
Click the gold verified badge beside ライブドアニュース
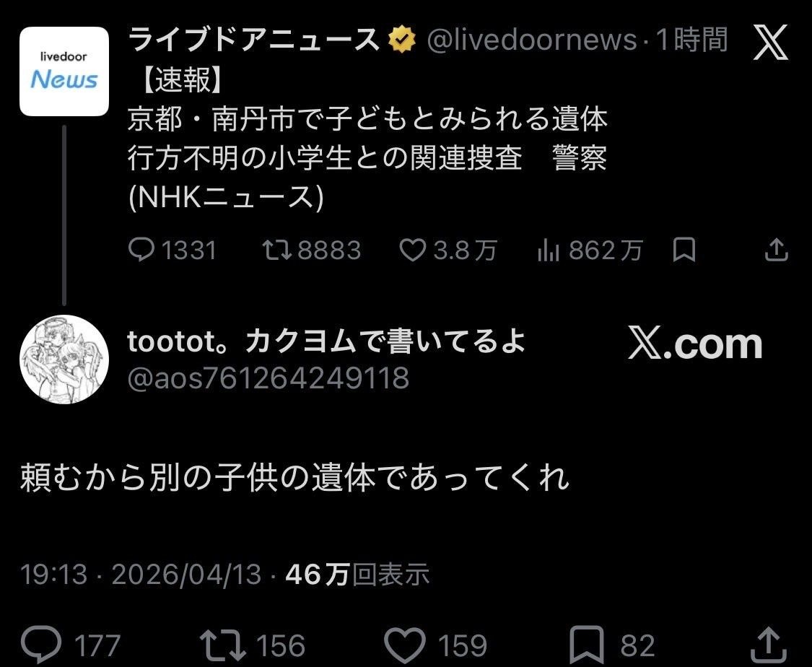pyautogui.click(x=402, y=40)
